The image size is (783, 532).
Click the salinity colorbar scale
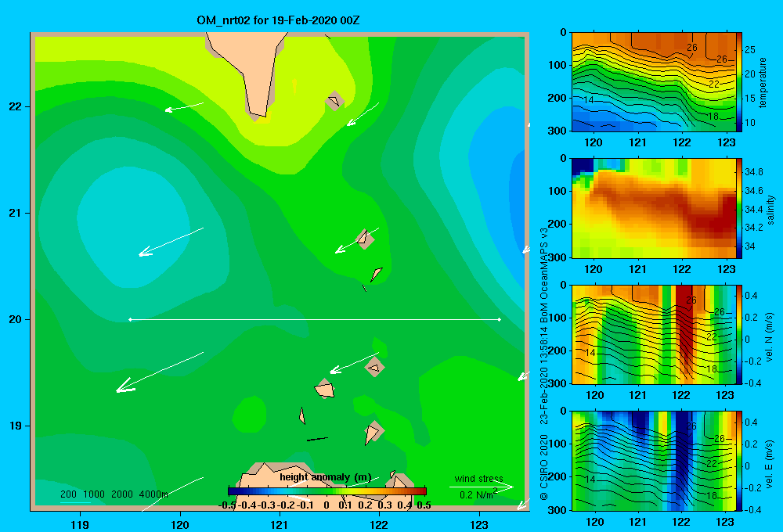[x=739, y=208]
